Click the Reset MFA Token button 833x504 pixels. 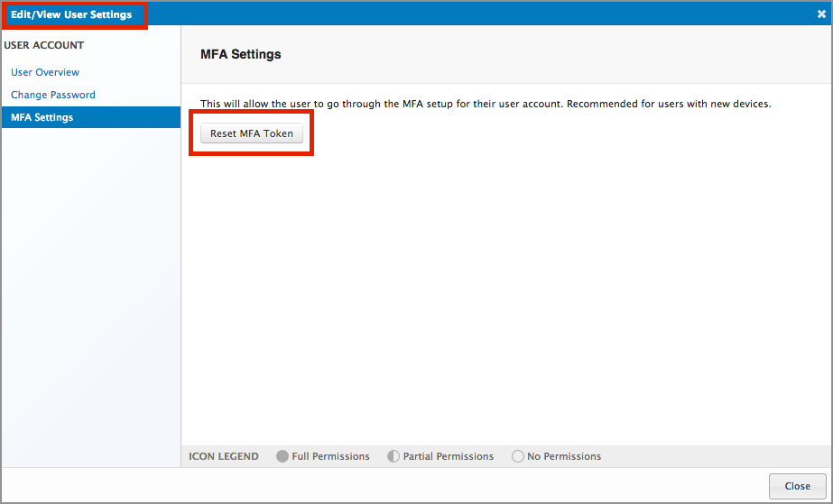click(x=251, y=133)
